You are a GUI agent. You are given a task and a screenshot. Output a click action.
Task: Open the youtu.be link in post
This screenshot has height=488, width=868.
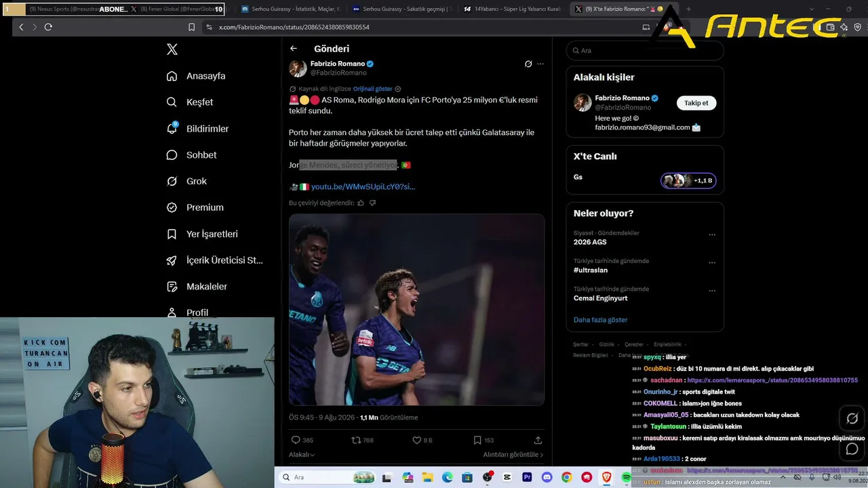coord(363,186)
